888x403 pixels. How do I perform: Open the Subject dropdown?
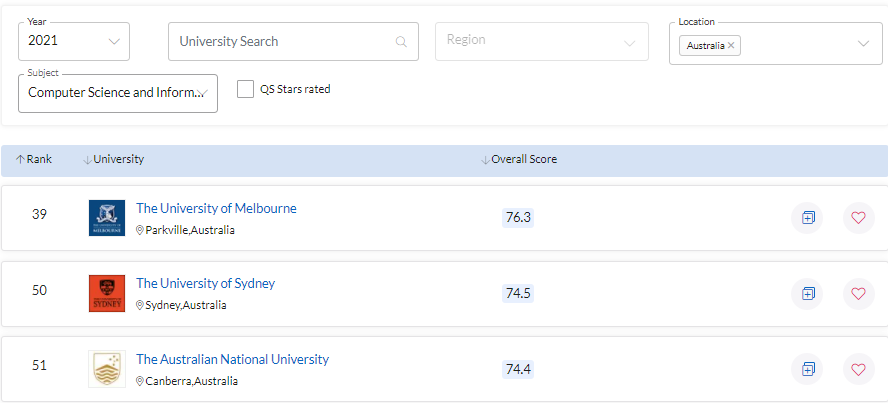point(118,93)
